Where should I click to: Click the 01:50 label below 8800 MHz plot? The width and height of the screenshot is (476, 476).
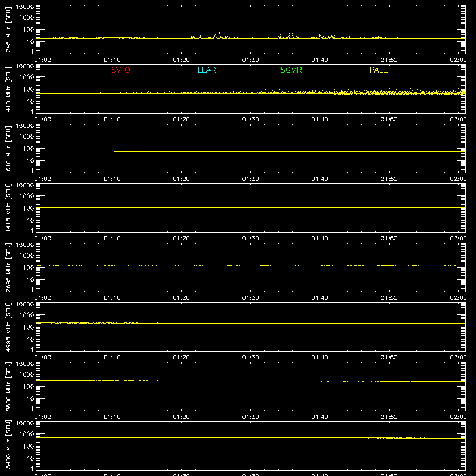(x=389, y=417)
